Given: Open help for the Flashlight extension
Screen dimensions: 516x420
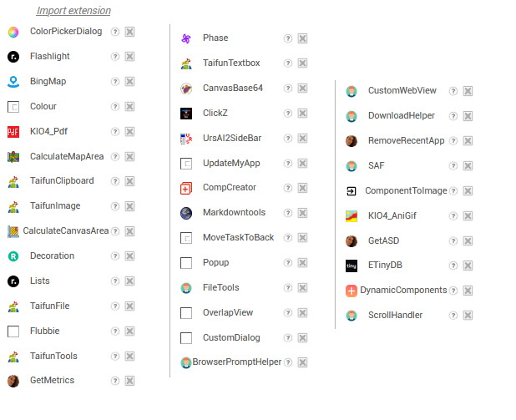Looking at the screenshot, I should [115, 57].
